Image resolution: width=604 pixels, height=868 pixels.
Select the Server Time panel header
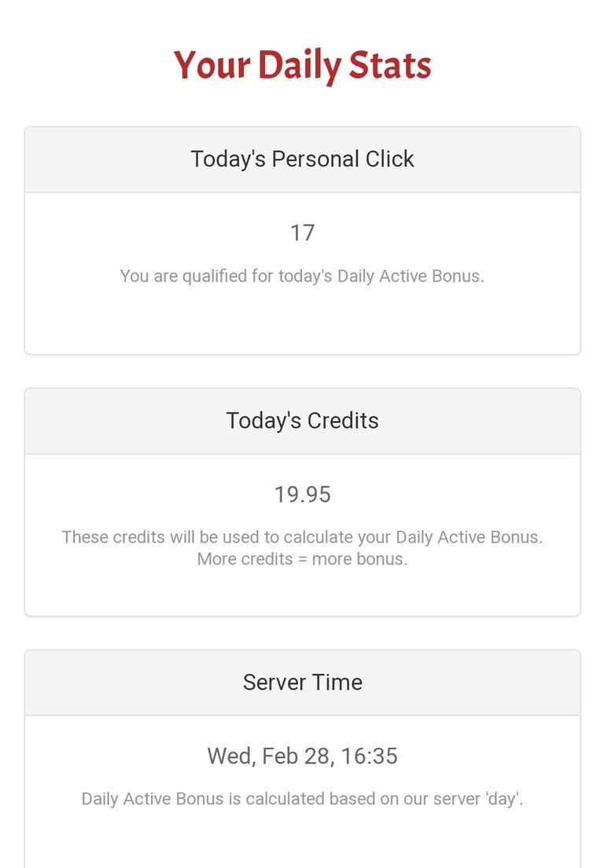(x=302, y=682)
